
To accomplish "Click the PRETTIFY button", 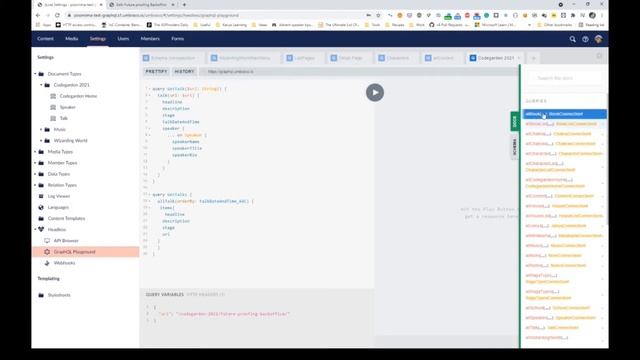I will [x=156, y=71].
